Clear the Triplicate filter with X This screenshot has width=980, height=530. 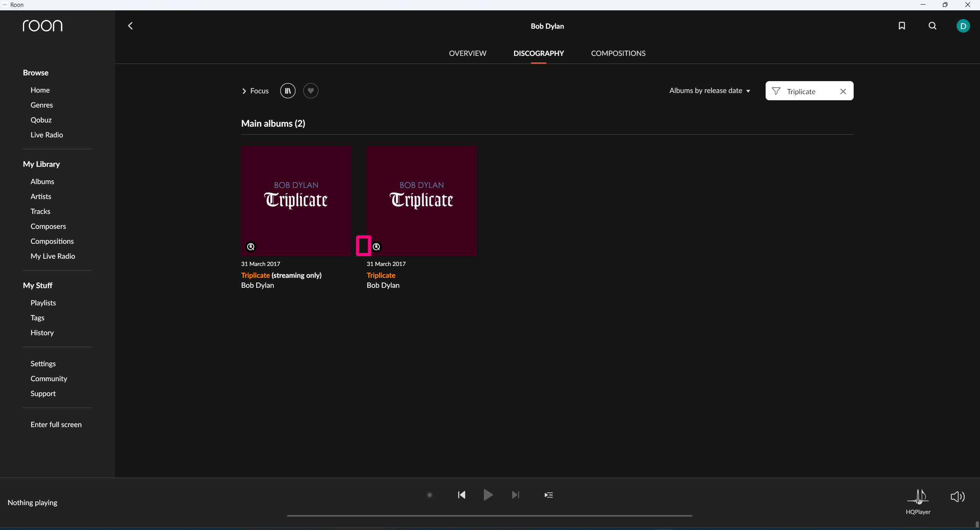(843, 91)
